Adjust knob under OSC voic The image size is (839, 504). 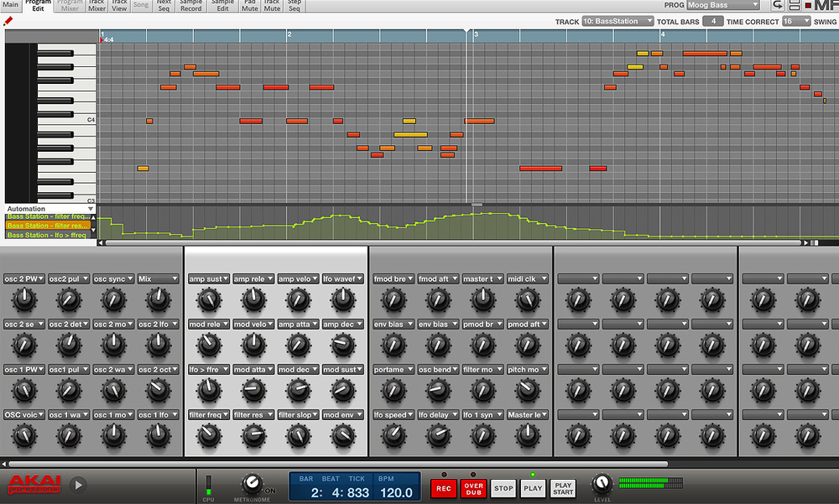pos(24,436)
